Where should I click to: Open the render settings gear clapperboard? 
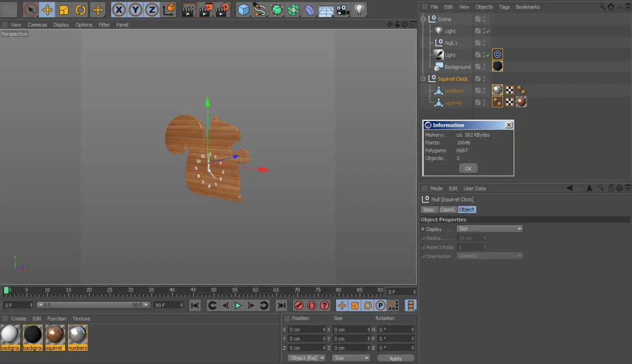click(223, 9)
